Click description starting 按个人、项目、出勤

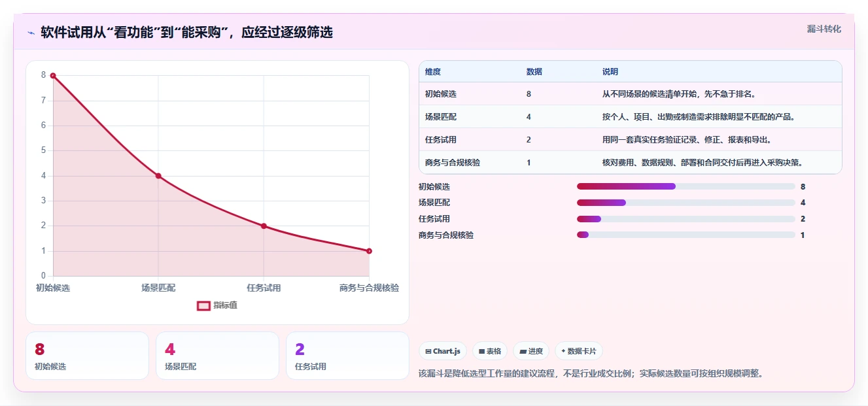699,117
